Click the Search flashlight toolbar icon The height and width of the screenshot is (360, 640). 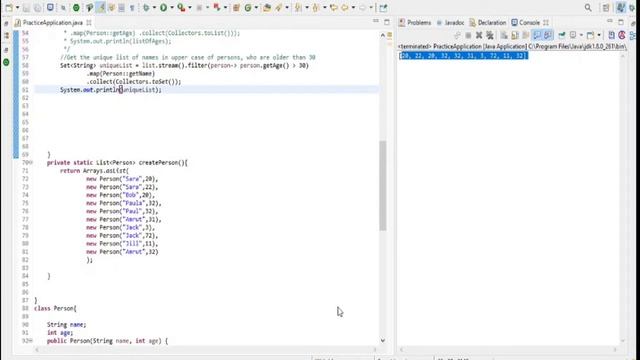pyautogui.click(x=279, y=8)
